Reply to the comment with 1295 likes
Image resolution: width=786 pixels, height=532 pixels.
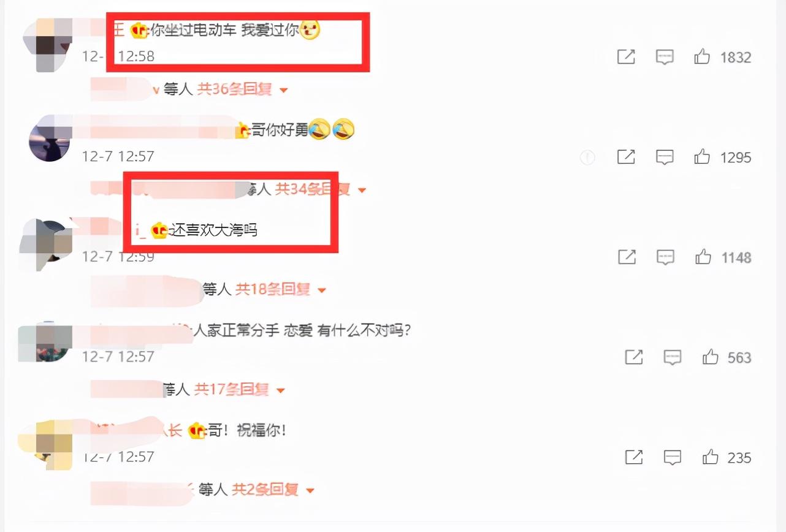point(665,158)
